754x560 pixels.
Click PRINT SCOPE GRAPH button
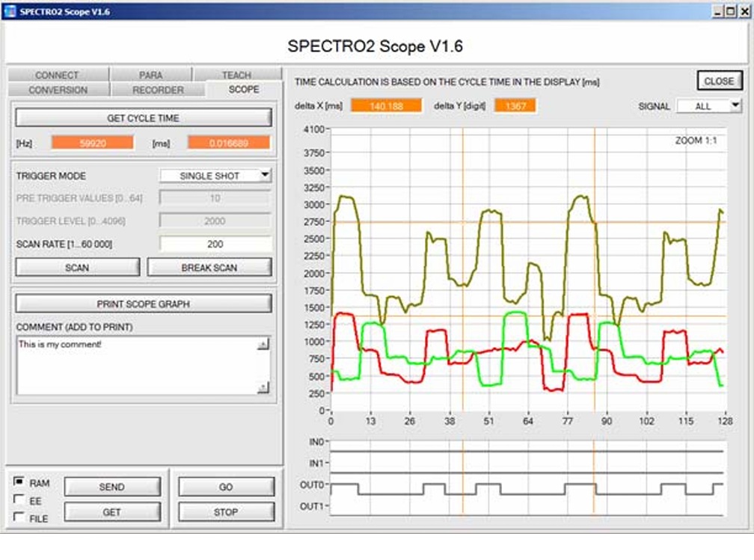tap(144, 304)
